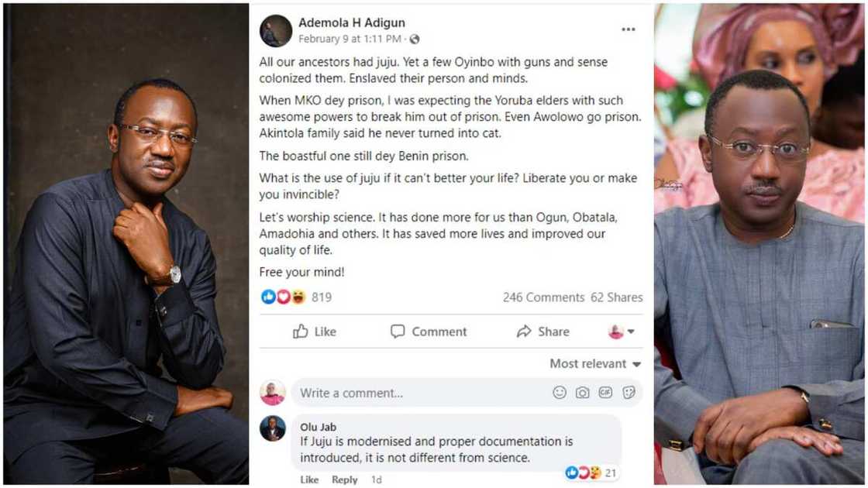Share the post using the Share button
The width and height of the screenshot is (868, 488).
click(x=543, y=332)
